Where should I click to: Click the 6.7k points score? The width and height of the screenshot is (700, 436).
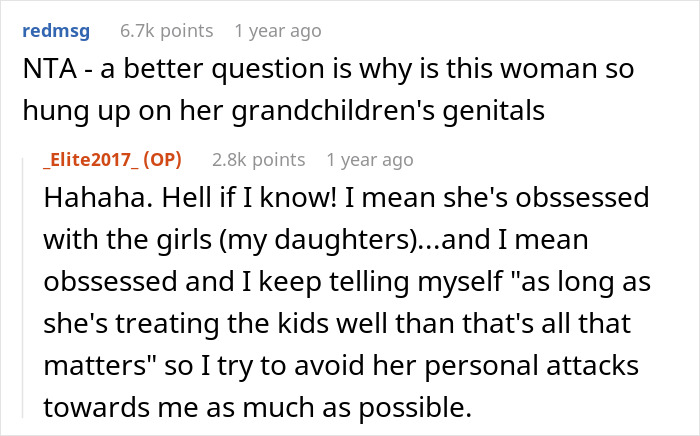coord(166,31)
